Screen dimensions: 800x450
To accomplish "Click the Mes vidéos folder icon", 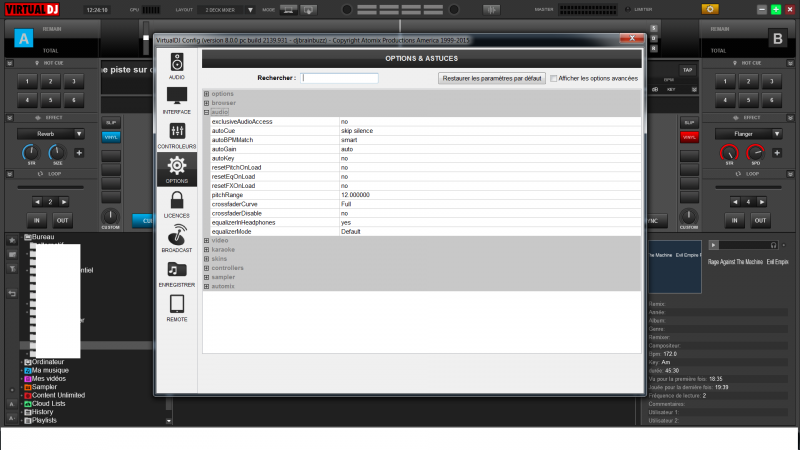I will click(x=28, y=379).
